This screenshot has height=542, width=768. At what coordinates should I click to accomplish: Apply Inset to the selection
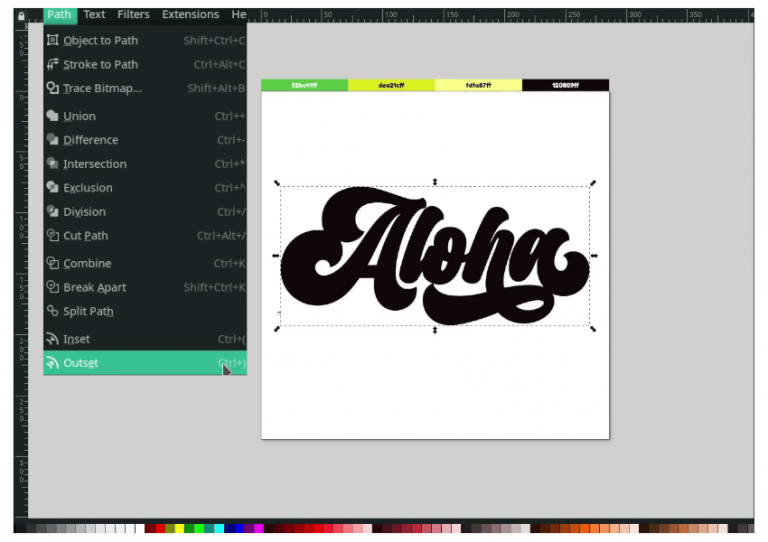[x=145, y=339]
